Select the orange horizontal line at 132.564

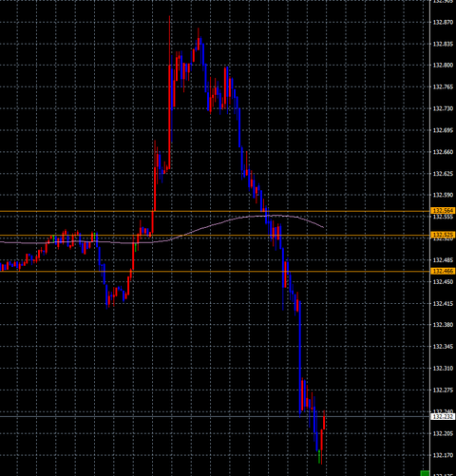point(216,211)
